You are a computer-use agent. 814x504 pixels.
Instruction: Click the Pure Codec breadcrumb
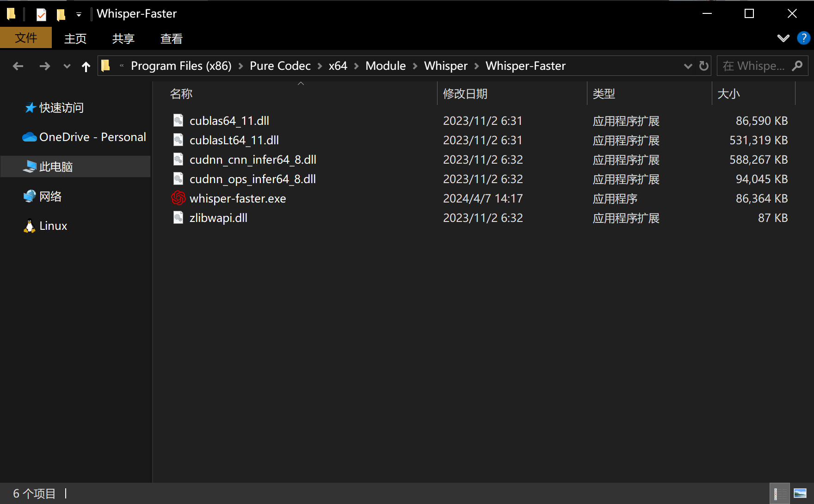[280, 66]
